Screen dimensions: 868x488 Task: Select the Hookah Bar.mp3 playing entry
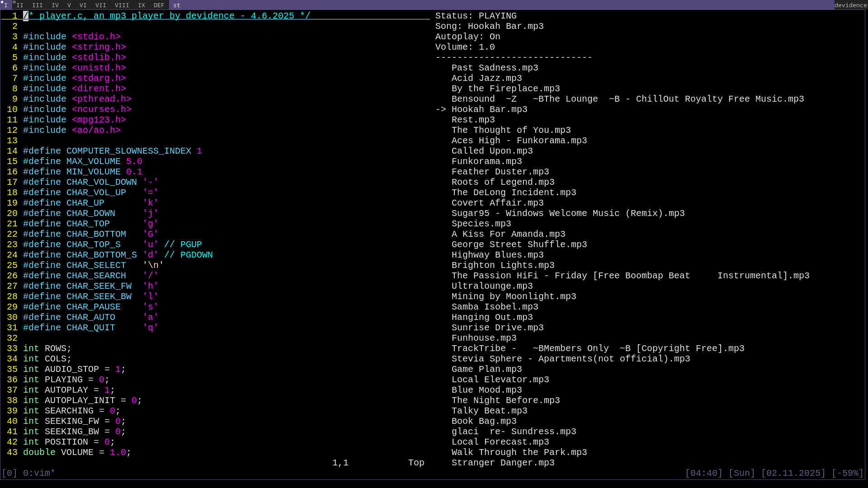(x=489, y=109)
